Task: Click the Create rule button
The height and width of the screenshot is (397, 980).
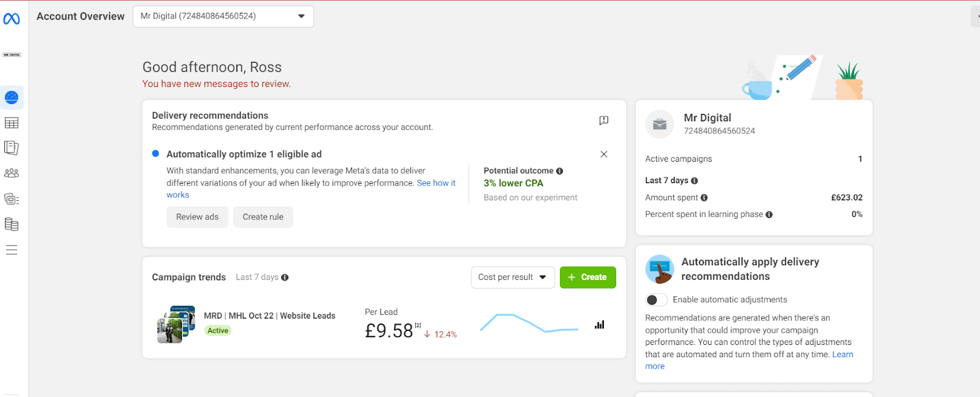Action: click(263, 217)
